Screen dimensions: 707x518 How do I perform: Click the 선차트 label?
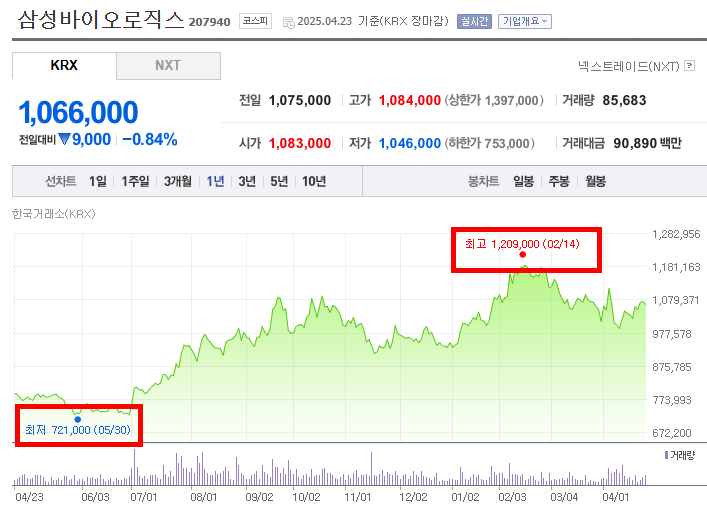60,181
